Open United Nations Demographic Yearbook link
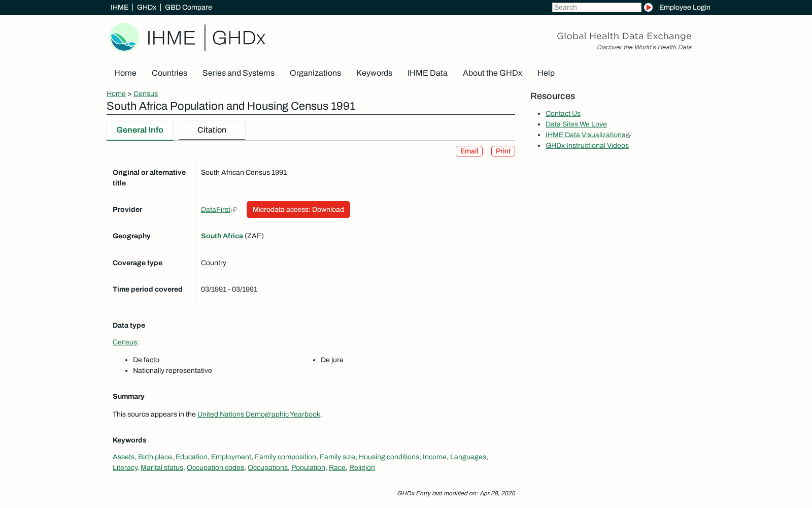Image resolution: width=812 pixels, height=508 pixels. 259,414
